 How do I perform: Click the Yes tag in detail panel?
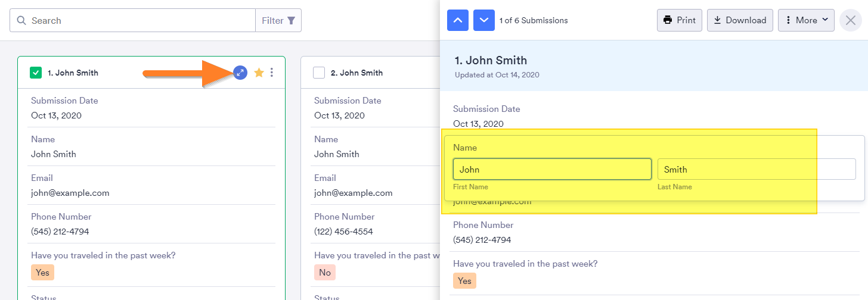click(464, 281)
